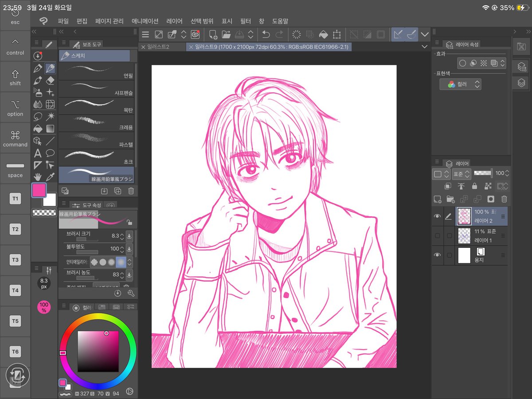Create a layer mask
Viewport: 532px width, 399px height.
tap(491, 199)
